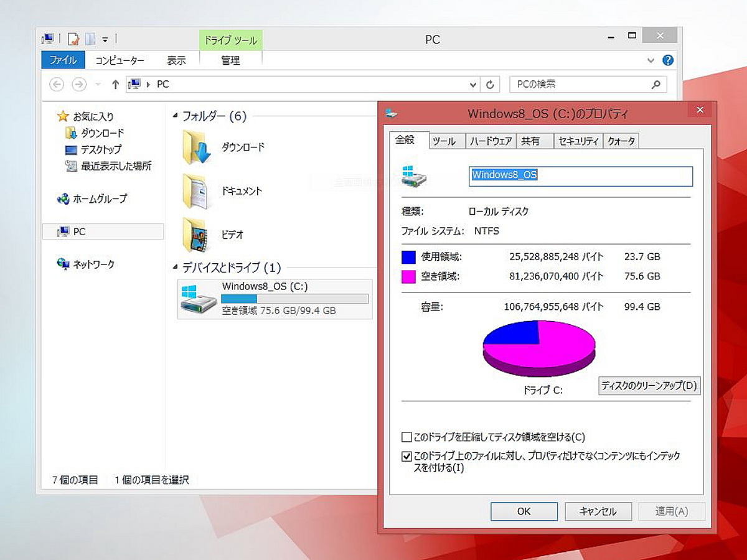The width and height of the screenshot is (747, 560).
Task: Select the ドキュメント folder icon
Action: [197, 191]
